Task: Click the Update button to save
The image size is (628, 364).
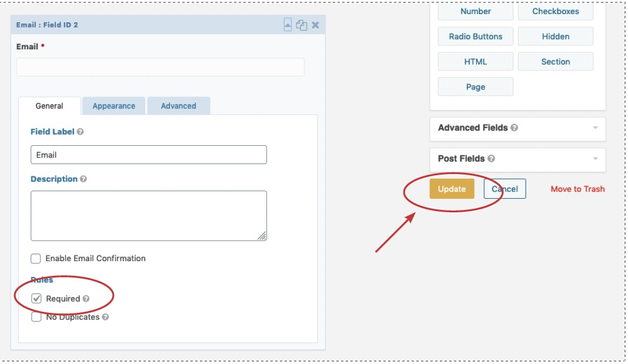Action: [x=451, y=189]
